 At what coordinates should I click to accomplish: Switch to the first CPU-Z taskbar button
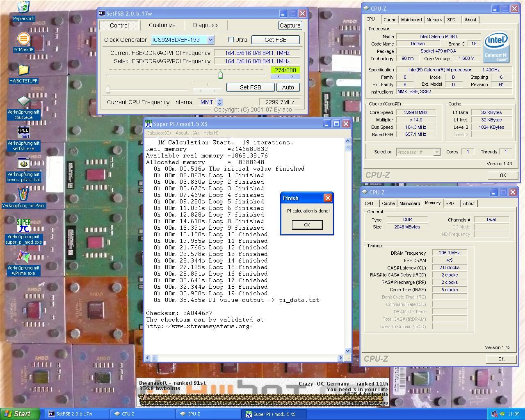(143, 414)
